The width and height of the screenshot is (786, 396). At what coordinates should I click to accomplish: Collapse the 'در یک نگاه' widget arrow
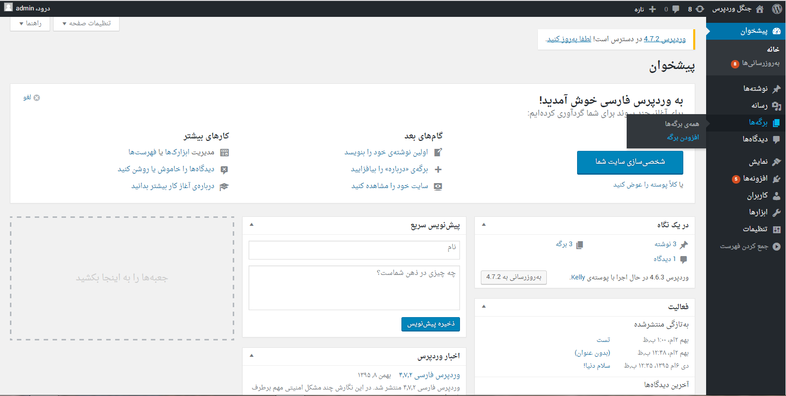[x=484, y=225]
